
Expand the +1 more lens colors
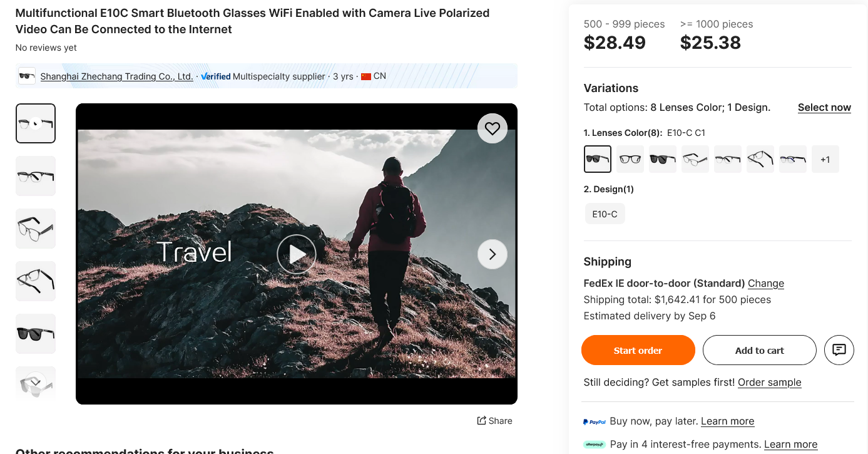pyautogui.click(x=825, y=159)
